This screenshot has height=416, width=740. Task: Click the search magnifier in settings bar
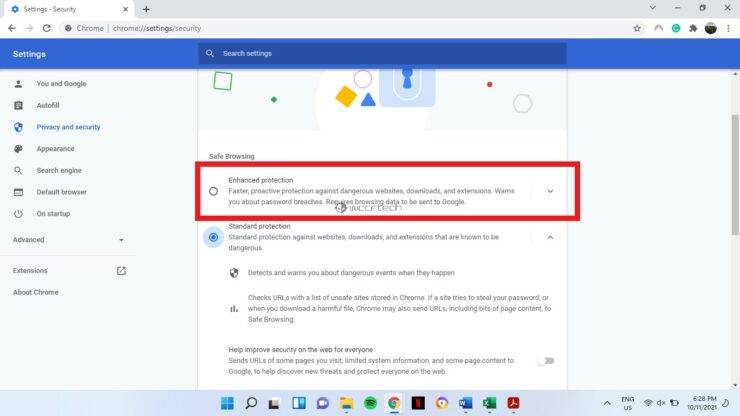(210, 53)
